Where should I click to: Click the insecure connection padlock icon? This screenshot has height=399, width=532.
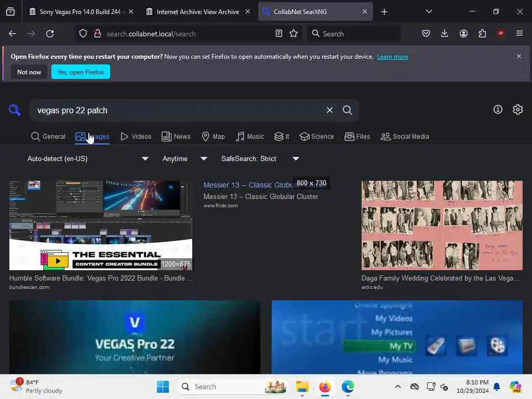pos(98,34)
